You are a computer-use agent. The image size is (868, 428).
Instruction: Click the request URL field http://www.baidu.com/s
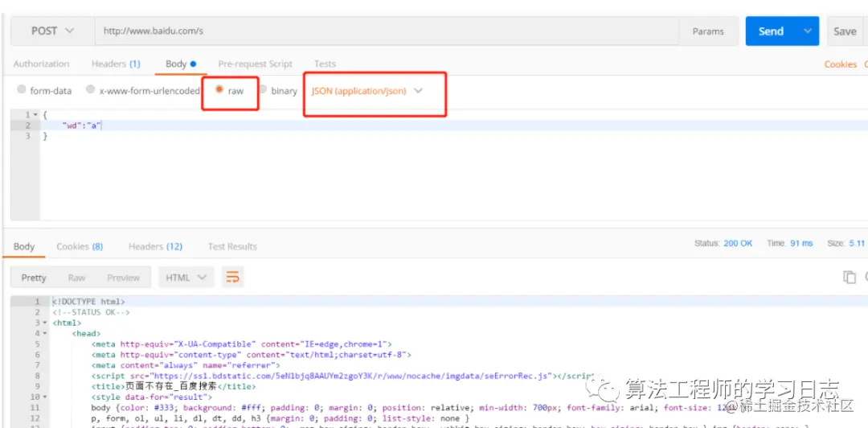coord(387,31)
